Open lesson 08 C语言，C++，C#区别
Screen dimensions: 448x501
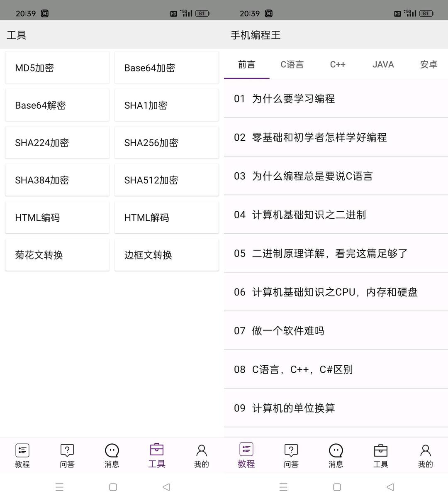pos(335,369)
